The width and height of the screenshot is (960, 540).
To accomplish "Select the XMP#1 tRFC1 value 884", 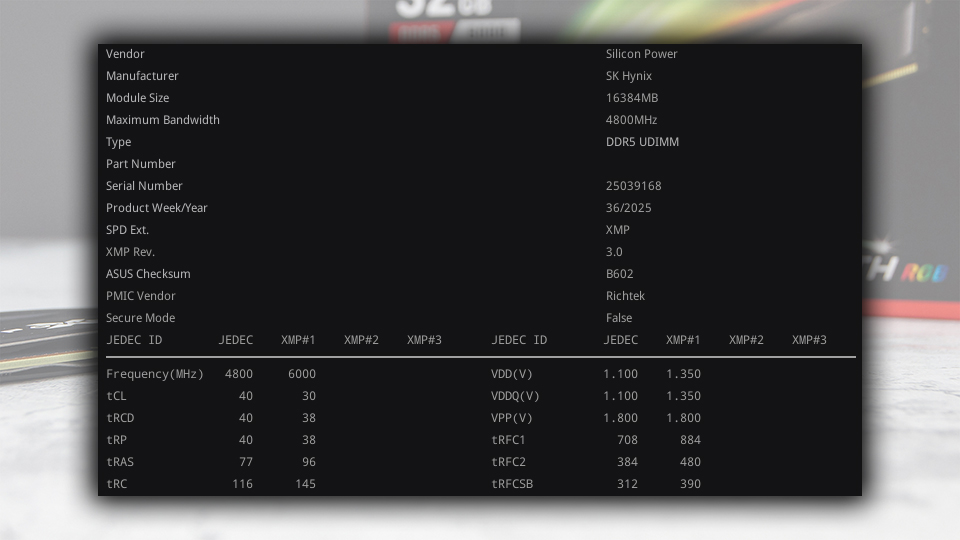I will point(691,440).
